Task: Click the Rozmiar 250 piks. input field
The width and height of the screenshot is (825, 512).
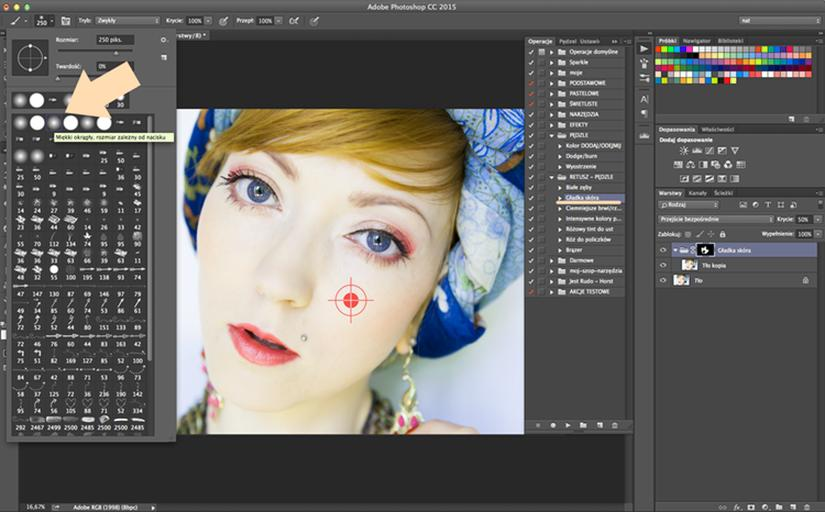Action: click(115, 39)
